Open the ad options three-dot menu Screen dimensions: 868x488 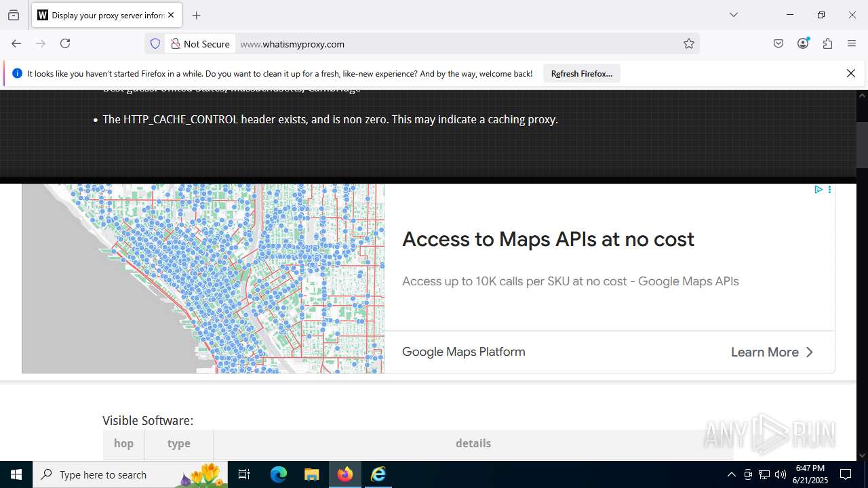pyautogui.click(x=829, y=190)
